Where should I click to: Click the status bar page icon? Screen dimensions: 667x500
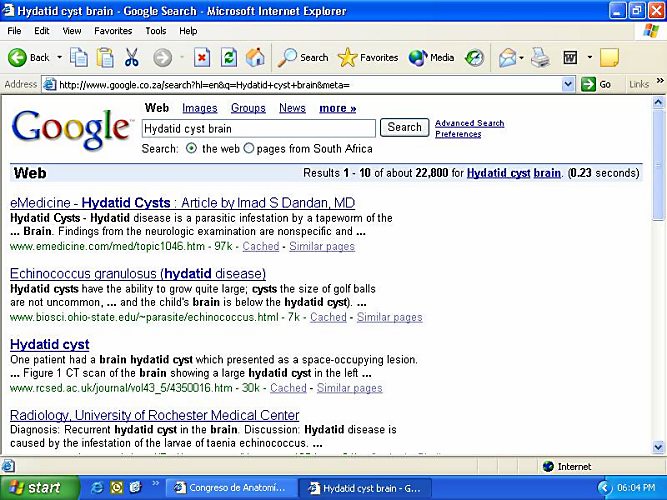(x=8, y=466)
